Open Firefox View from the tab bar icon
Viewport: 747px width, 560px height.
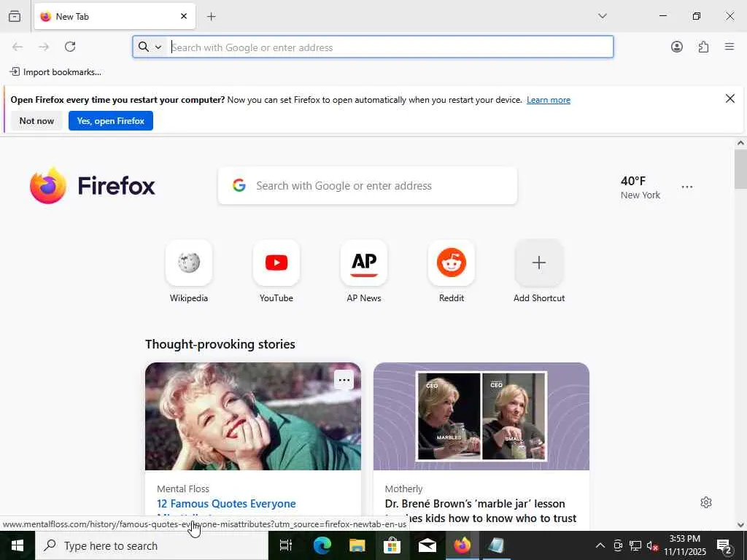15,16
